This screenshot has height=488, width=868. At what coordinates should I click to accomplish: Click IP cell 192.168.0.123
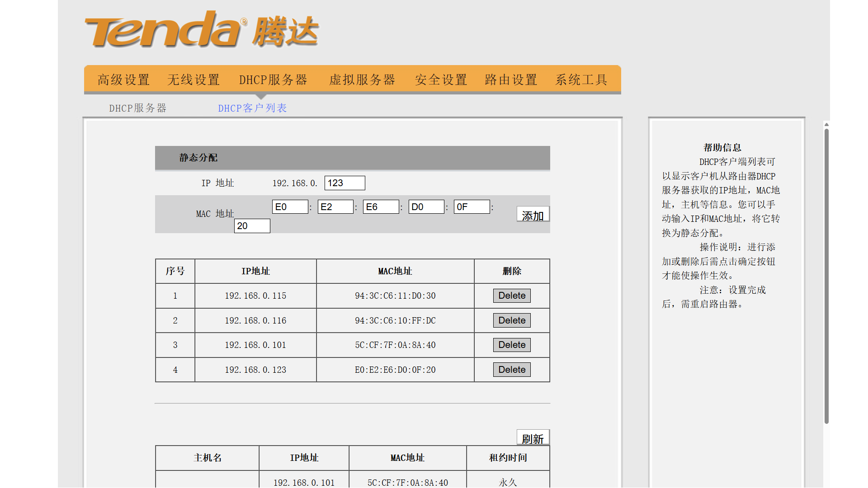coord(255,370)
